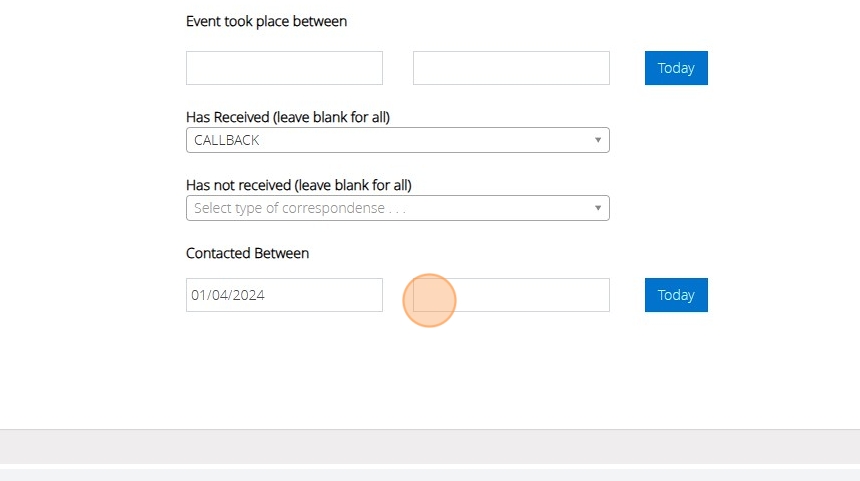Click the "Contacted Between" label
Screen dimensions: 860x481
[x=247, y=253]
